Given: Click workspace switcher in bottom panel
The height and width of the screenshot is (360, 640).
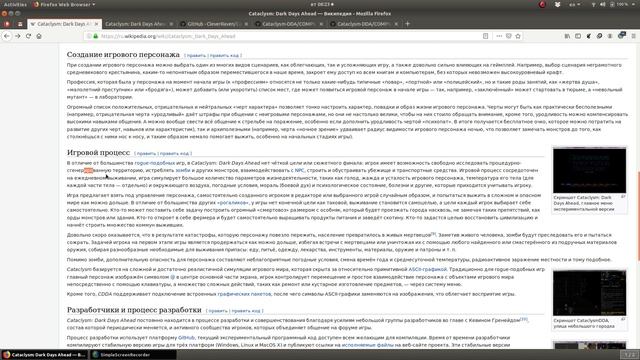Looking at the screenshot, I should [630, 355].
